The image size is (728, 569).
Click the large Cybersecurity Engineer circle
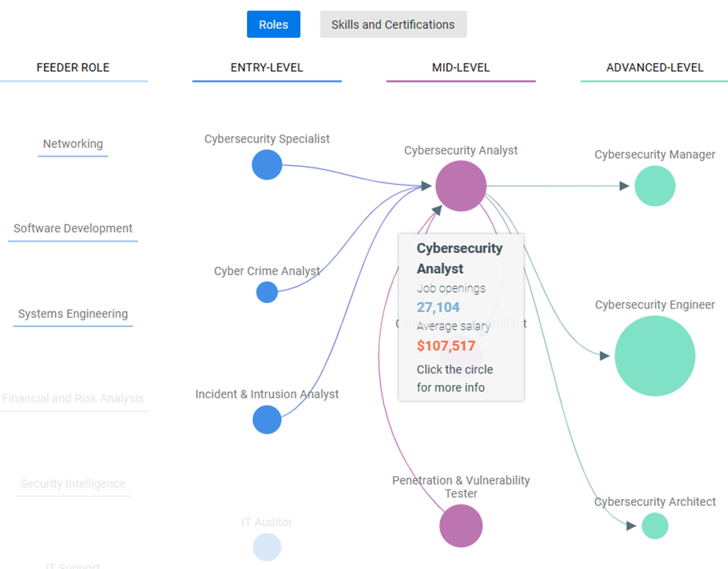(x=655, y=356)
